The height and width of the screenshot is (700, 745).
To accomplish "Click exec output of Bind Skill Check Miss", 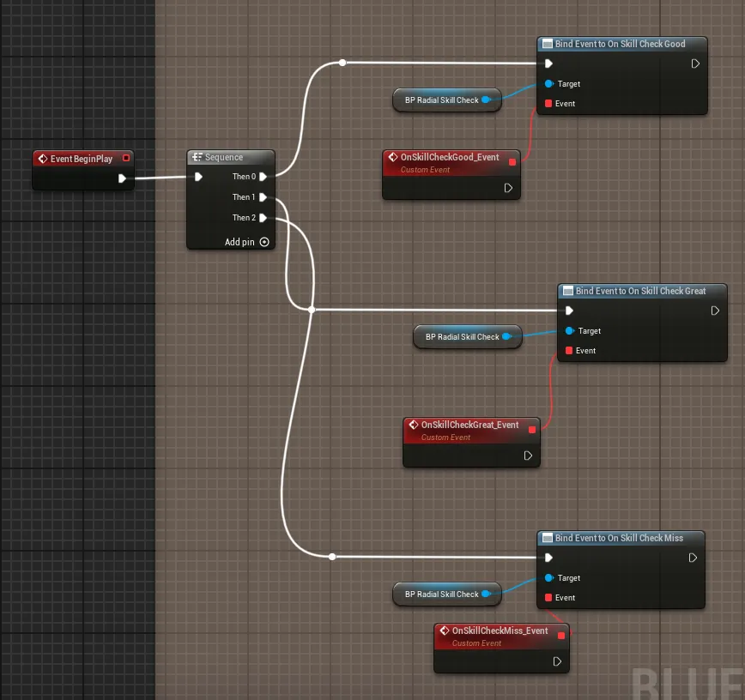I will 693,558.
